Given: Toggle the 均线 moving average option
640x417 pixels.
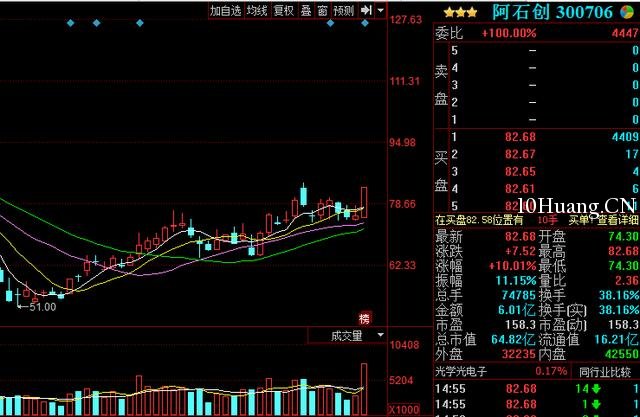Looking at the screenshot, I should [257, 11].
